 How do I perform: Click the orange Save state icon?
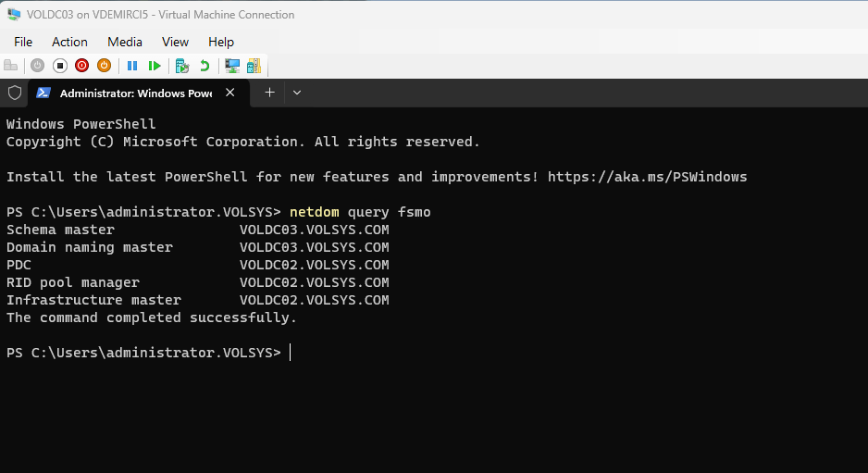click(104, 66)
